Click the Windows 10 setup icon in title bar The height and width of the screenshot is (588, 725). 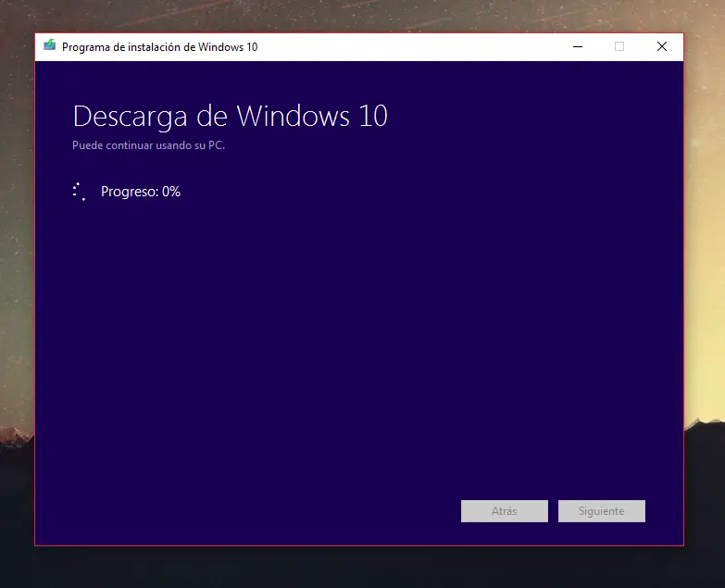(x=49, y=45)
